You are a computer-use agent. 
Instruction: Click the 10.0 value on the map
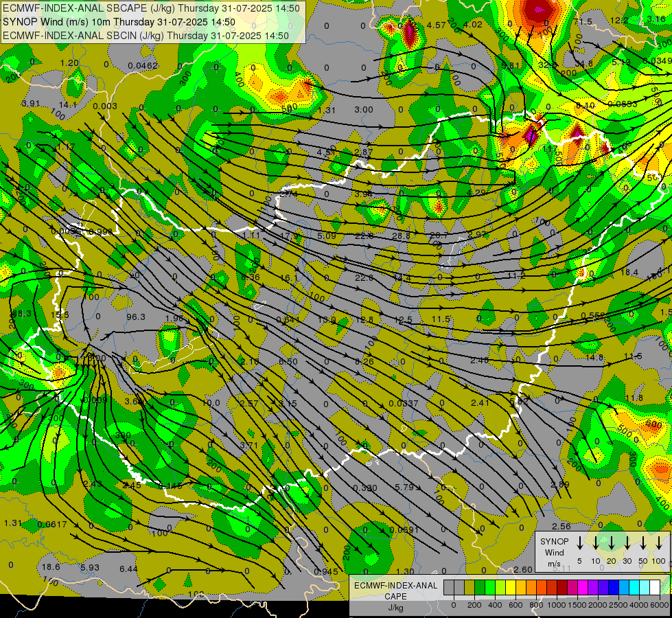tap(211, 402)
